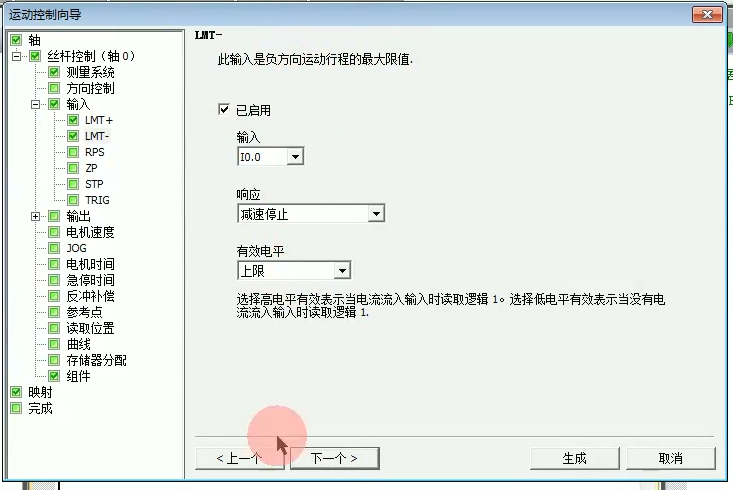
Task: Select the 参考点 tree item
Action: (84, 312)
